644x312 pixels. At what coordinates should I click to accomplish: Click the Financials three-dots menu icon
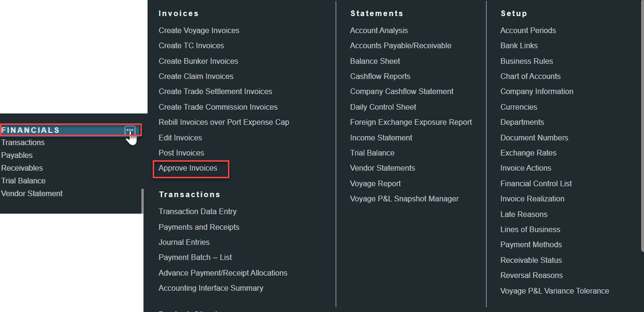point(130,130)
